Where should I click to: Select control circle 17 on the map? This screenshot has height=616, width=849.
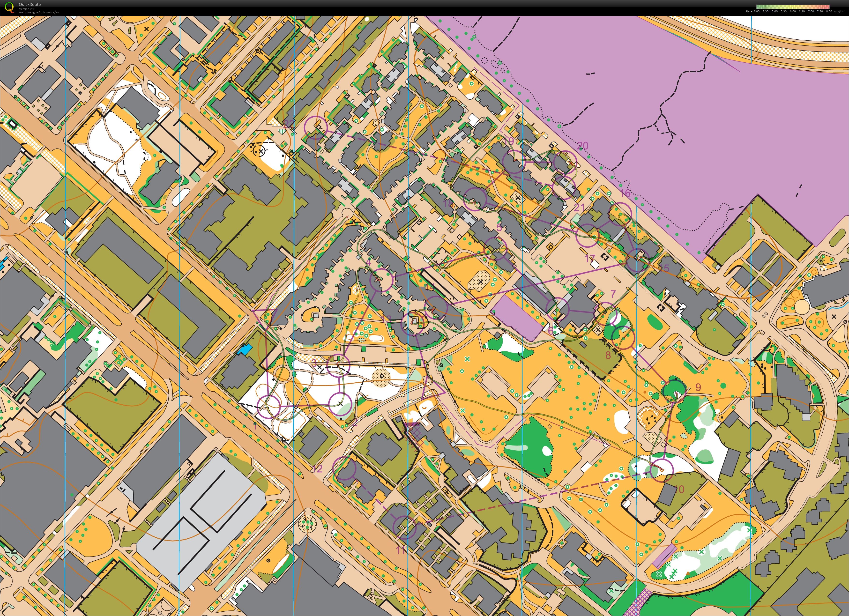click(x=587, y=235)
